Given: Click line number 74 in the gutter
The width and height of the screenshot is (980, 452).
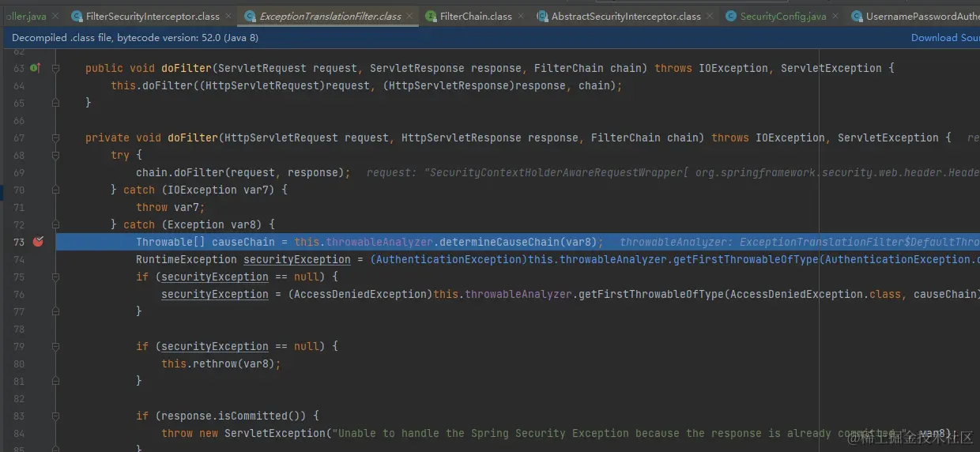Looking at the screenshot, I should 19,259.
